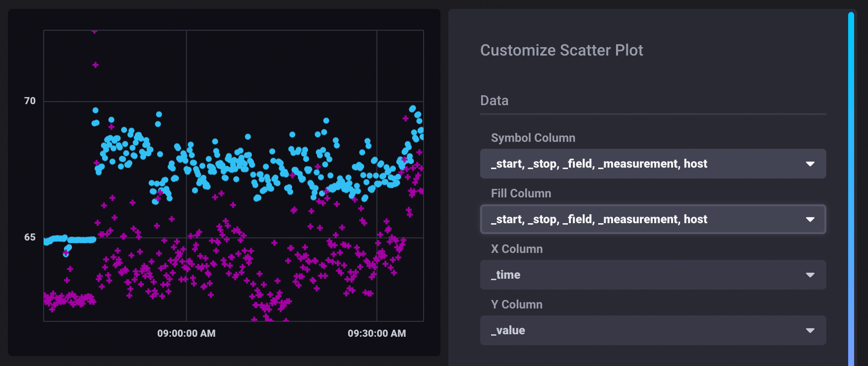Click the 09:00:00 AM x-axis label
This screenshot has height=366, width=868.
pos(186,333)
